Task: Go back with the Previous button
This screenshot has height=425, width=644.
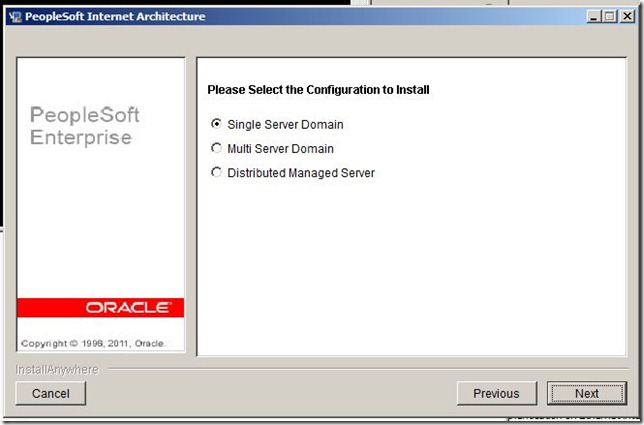Action: pyautogui.click(x=497, y=393)
